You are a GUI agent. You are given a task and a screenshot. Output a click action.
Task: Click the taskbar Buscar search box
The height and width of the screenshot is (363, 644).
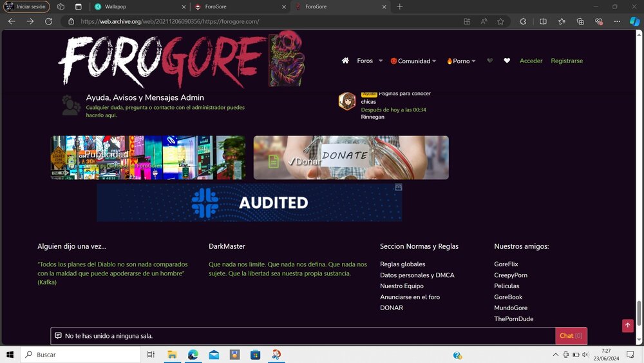(x=80, y=355)
